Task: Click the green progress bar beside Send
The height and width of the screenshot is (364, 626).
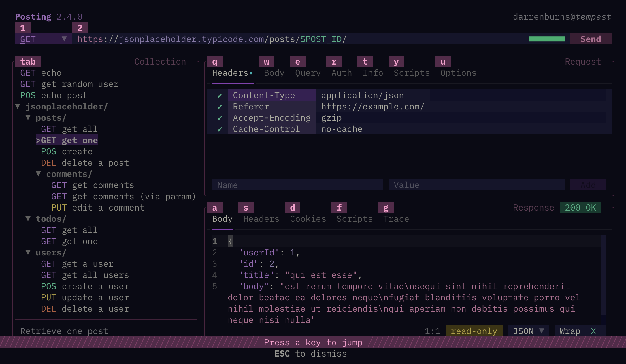Action: [x=546, y=39]
